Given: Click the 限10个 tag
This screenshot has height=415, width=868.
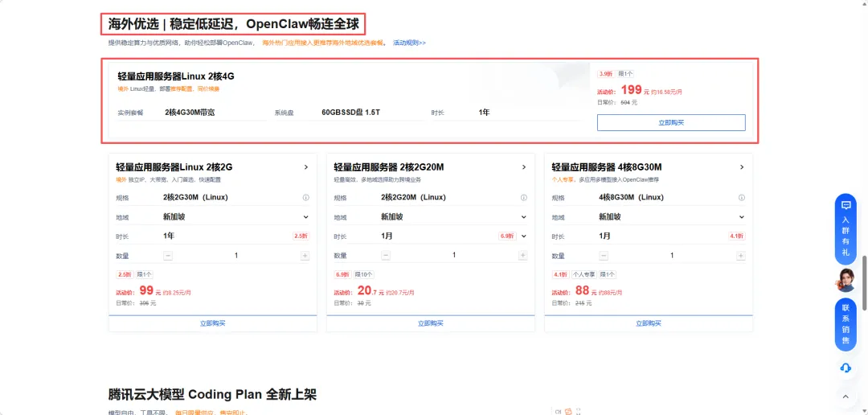Looking at the screenshot, I should tap(364, 274).
